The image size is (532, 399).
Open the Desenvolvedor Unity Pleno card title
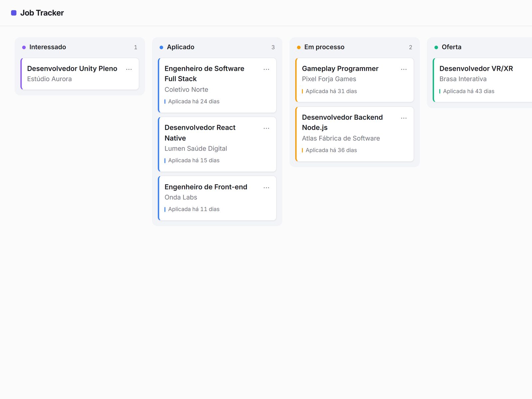(x=72, y=68)
